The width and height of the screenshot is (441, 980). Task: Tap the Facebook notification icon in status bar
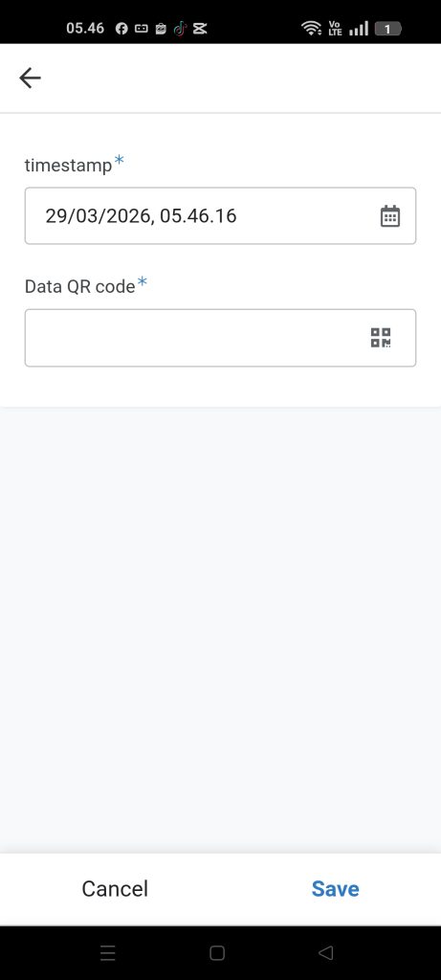121,29
